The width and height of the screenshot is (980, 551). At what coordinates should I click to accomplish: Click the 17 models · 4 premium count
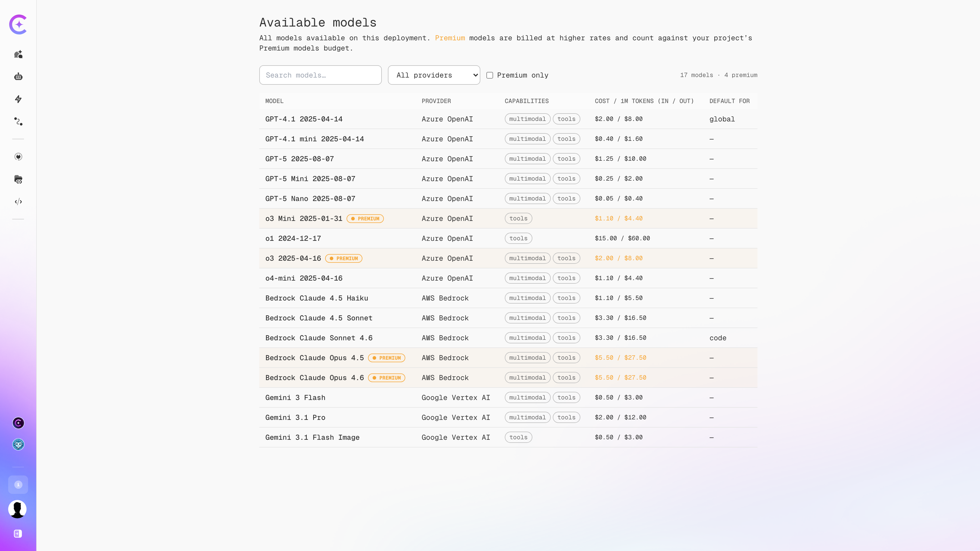(x=719, y=75)
